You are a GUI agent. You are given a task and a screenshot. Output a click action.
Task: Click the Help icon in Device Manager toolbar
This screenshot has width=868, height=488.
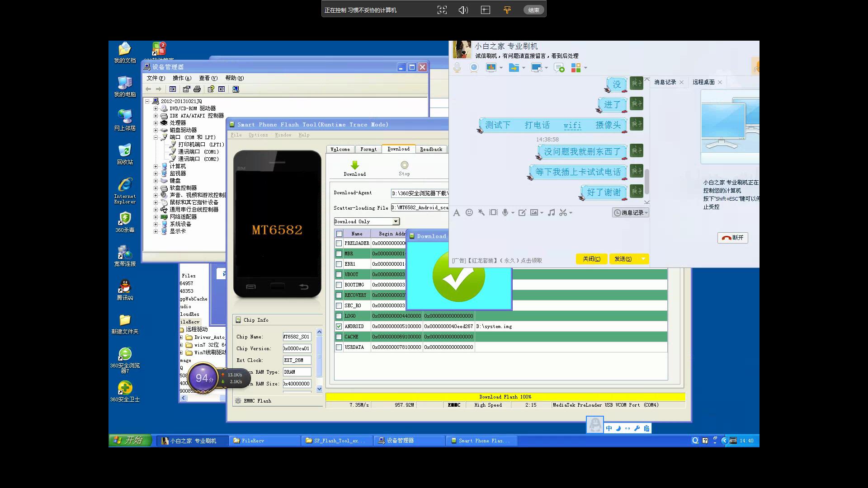point(211,89)
